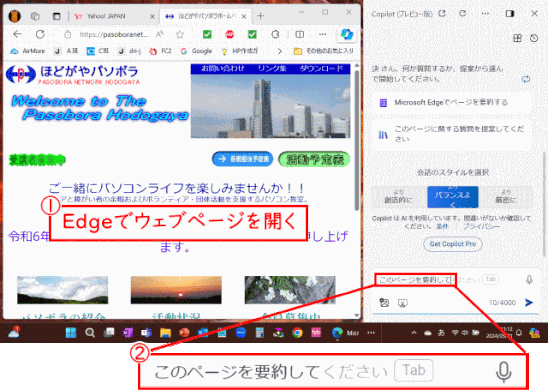Click the webpage vertical scrollbar
Viewport: 548px width, 390px height.
(x=356, y=140)
